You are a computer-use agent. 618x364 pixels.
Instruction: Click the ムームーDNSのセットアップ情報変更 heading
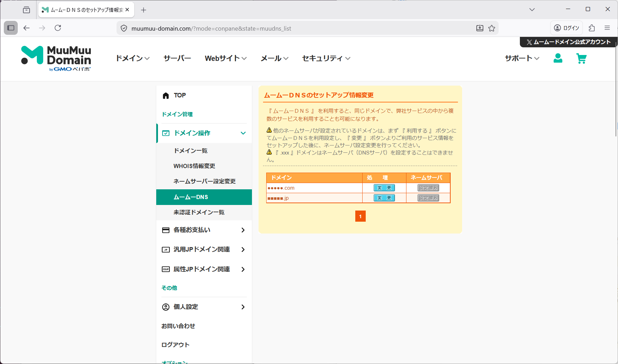tap(319, 95)
